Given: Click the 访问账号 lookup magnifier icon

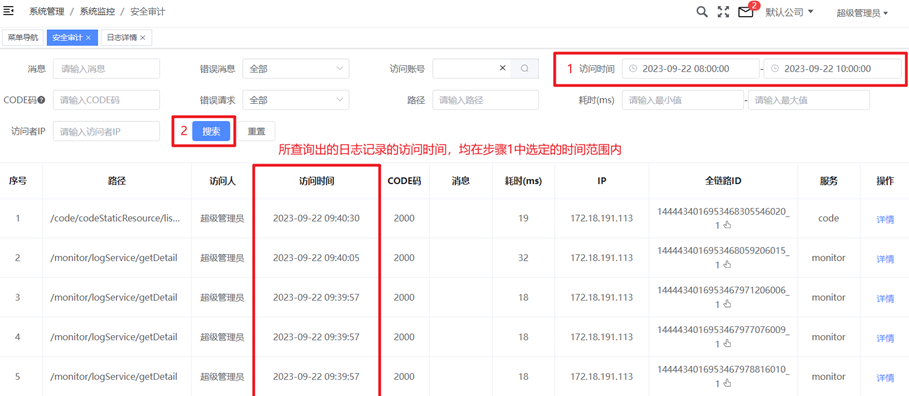Looking at the screenshot, I should (525, 68).
